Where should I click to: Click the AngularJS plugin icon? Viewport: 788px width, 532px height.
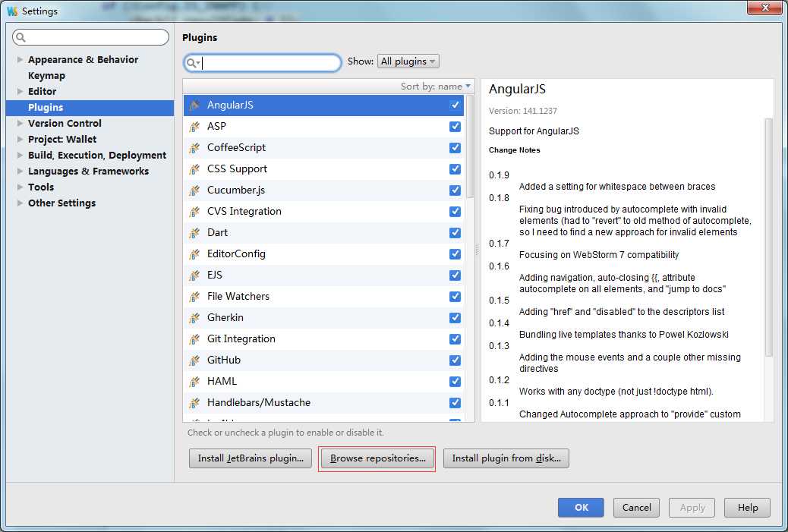(x=194, y=105)
